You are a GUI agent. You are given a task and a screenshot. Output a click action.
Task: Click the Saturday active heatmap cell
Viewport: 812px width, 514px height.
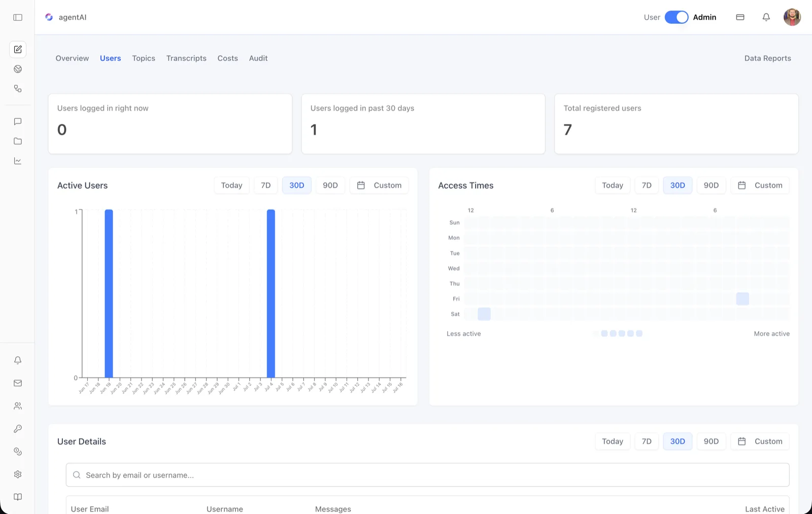point(484,314)
